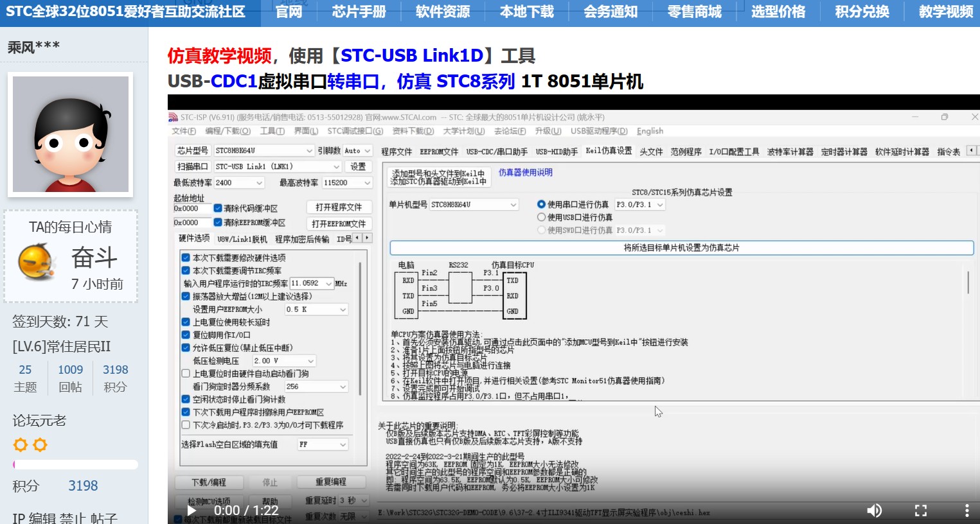Viewport: 980px width, 524px height.
Task: Toggle 振荡器放大增益 checkbox
Action: [186, 296]
